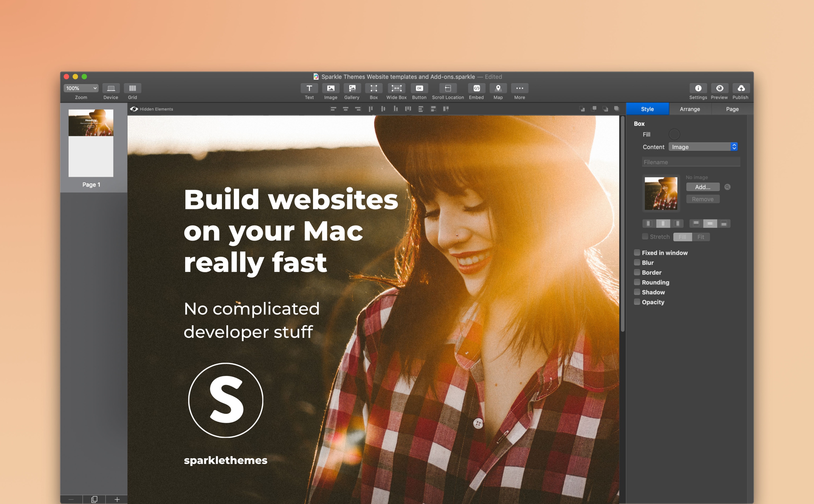The width and height of the screenshot is (814, 504).
Task: Open the Content Image dropdown
Action: tap(703, 147)
